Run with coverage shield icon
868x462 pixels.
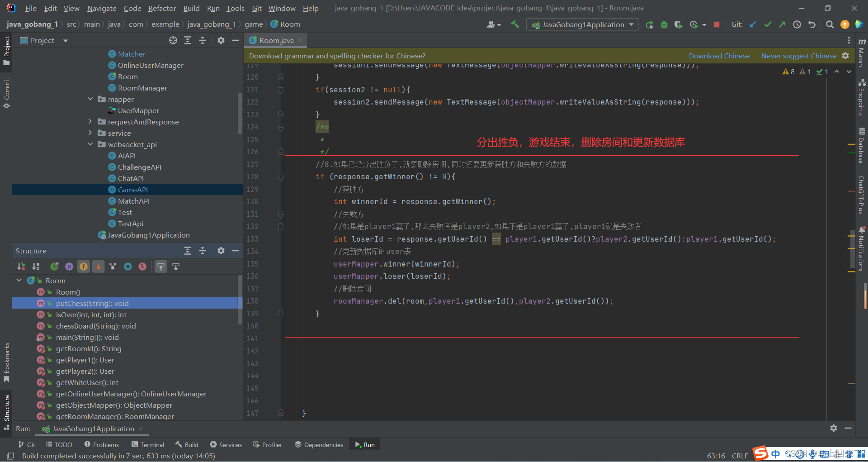point(678,24)
